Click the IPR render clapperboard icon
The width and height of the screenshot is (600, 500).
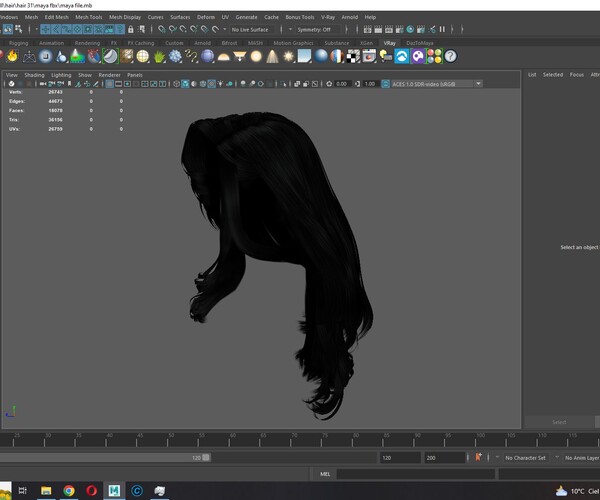pyautogui.click(x=389, y=29)
